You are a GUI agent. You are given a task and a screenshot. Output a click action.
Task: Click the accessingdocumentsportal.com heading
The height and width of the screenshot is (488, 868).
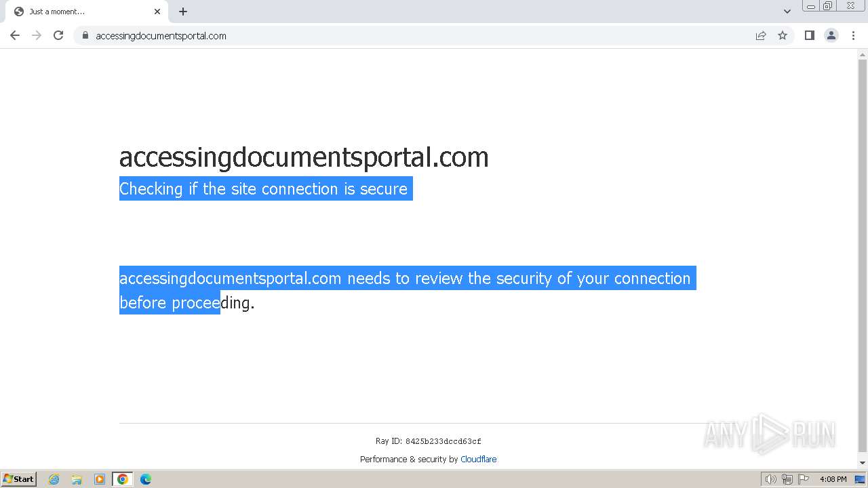point(304,157)
